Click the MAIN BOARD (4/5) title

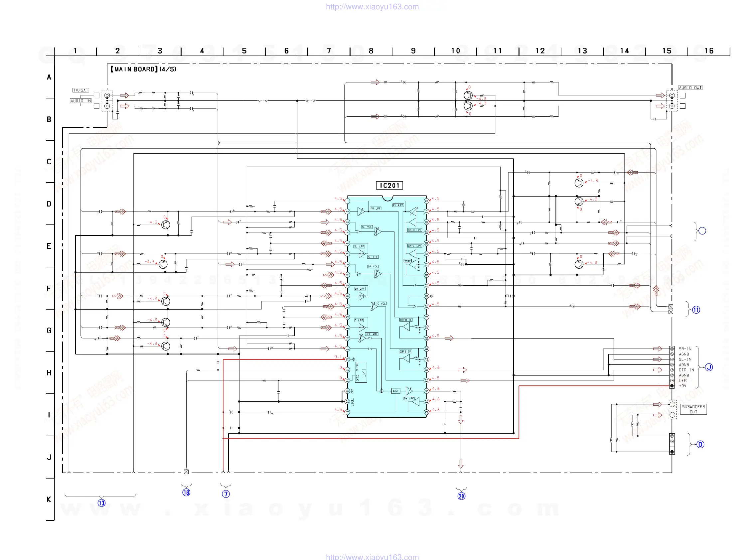pyautogui.click(x=143, y=70)
